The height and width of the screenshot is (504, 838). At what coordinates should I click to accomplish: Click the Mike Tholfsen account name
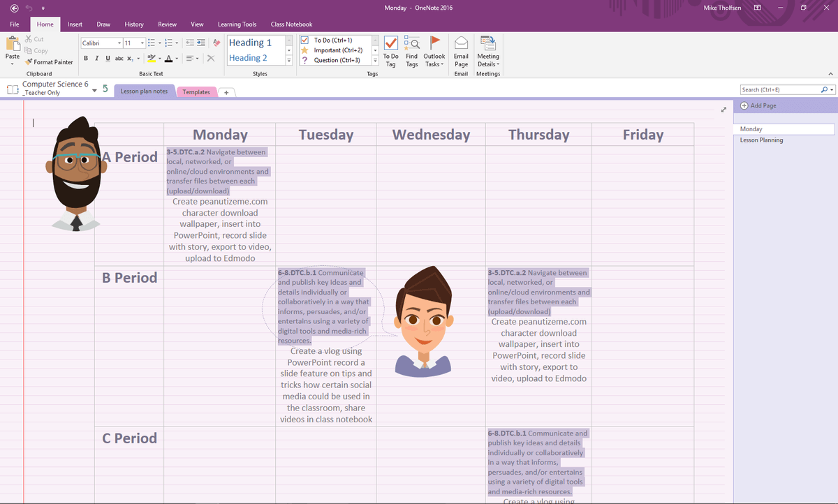[722, 8]
